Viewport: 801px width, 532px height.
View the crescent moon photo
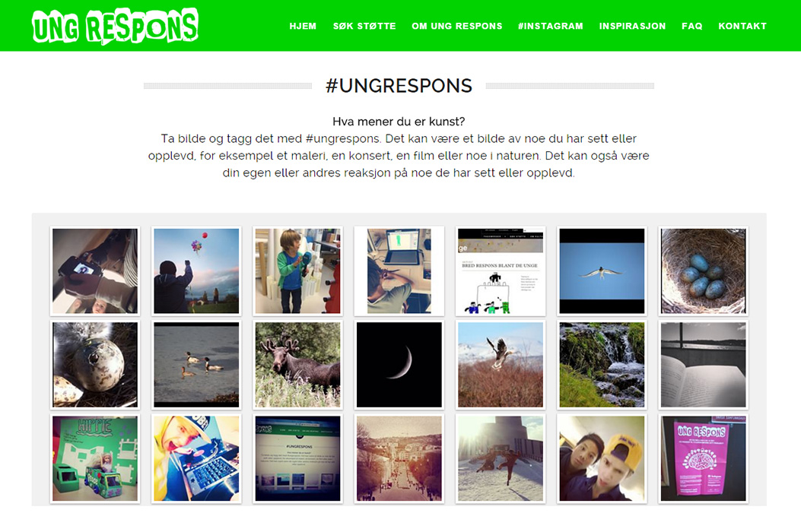coord(399,365)
